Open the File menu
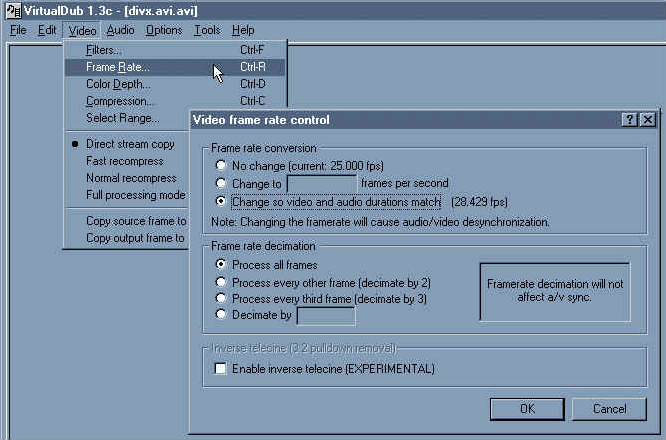666x440 pixels. (x=18, y=31)
